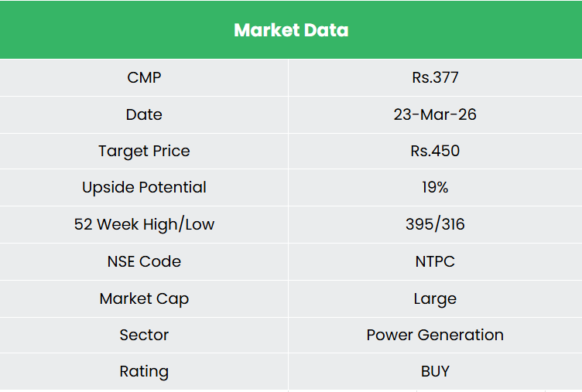Select the NSE Code label

tap(144, 261)
